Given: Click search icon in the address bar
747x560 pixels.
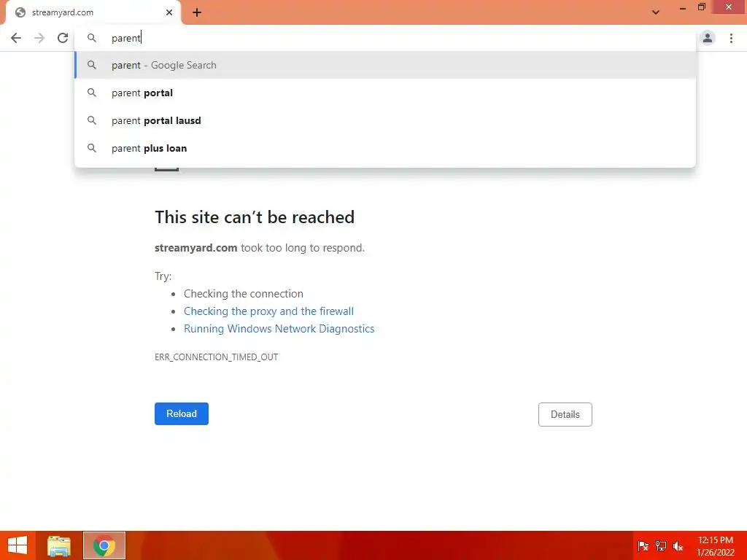Looking at the screenshot, I should [x=92, y=38].
